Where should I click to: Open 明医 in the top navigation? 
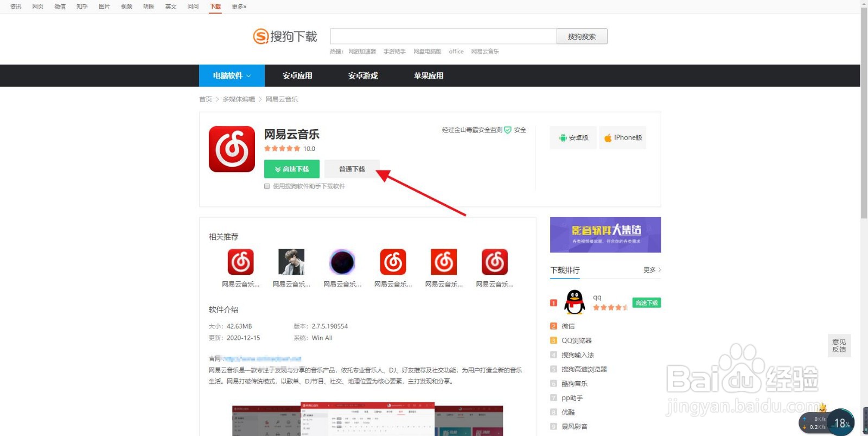[149, 7]
